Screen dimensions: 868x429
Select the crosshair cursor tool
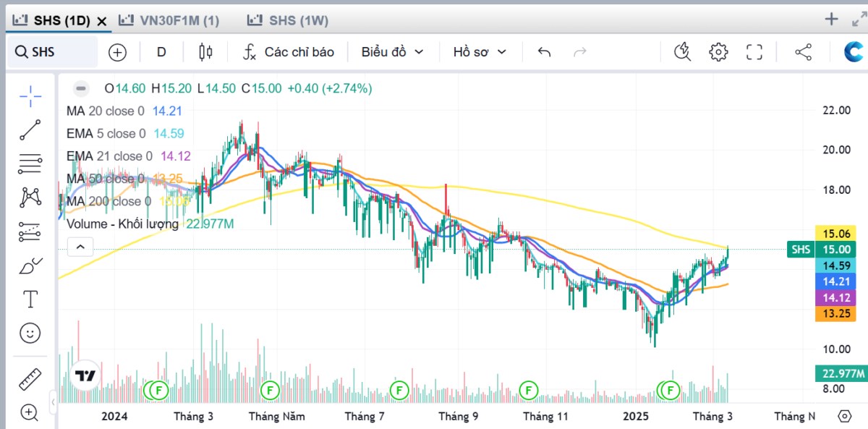click(x=30, y=96)
